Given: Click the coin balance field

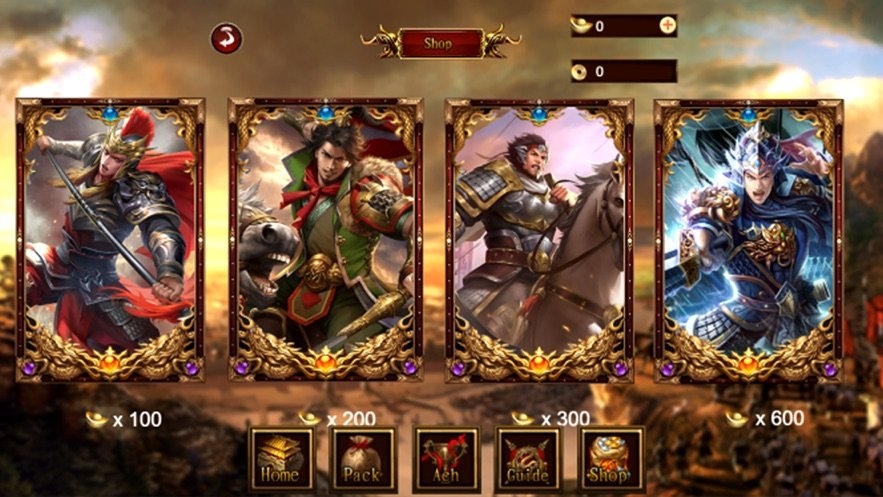Looking at the screenshot, I should pyautogui.click(x=624, y=71).
